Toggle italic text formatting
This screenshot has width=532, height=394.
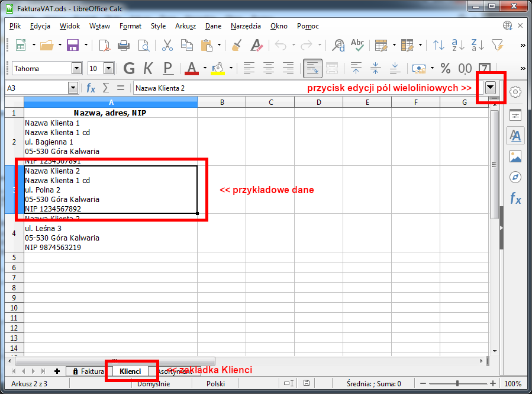148,68
